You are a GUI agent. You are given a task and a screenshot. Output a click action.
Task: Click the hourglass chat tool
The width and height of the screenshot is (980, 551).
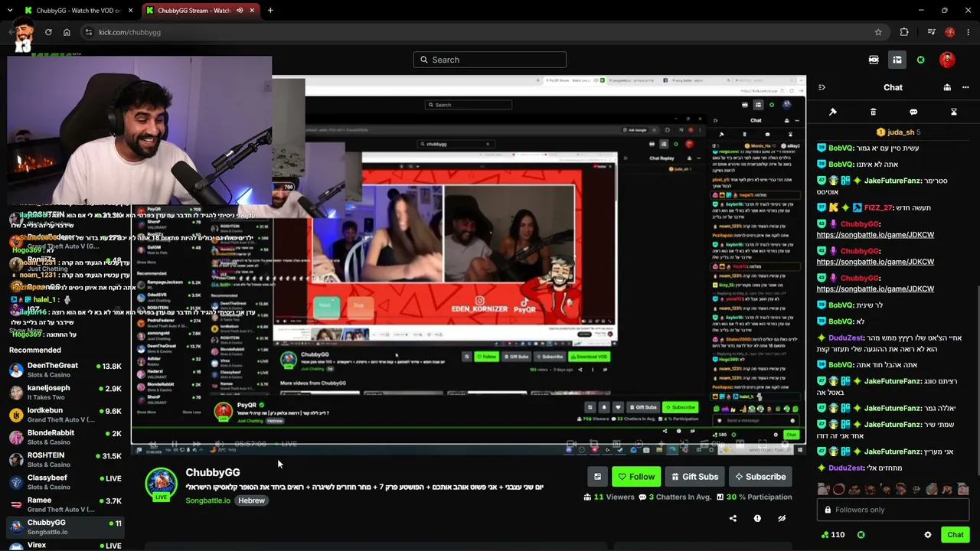coord(954,112)
